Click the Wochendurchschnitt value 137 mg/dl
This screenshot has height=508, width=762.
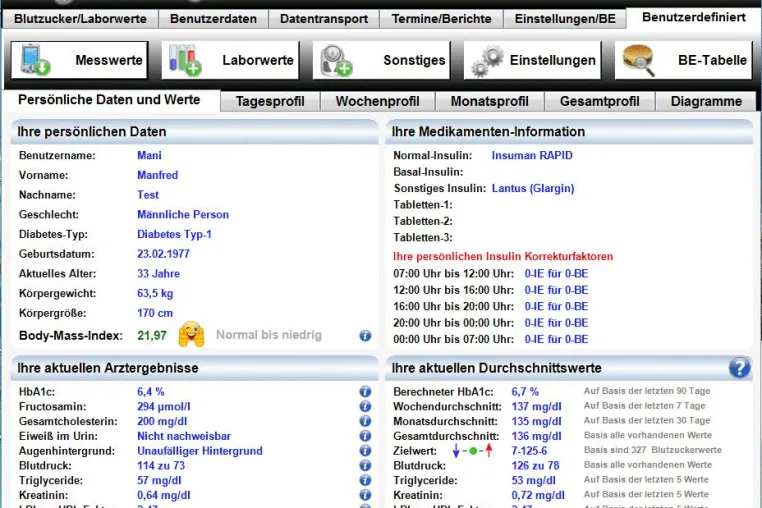[x=536, y=406]
